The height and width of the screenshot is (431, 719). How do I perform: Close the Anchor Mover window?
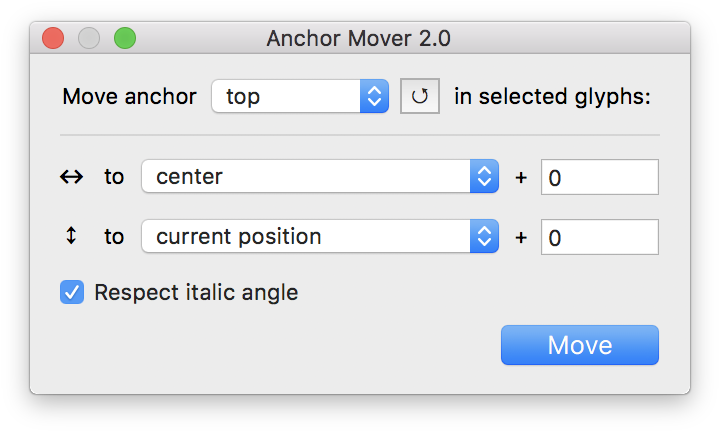click(x=53, y=39)
